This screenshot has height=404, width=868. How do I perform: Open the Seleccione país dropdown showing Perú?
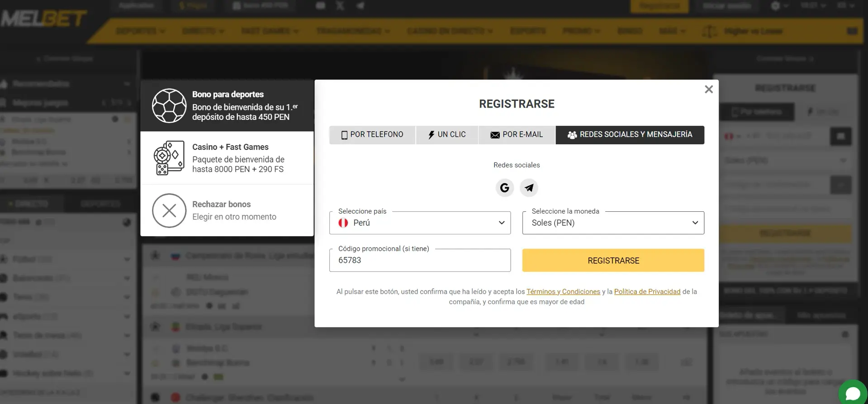click(x=420, y=223)
